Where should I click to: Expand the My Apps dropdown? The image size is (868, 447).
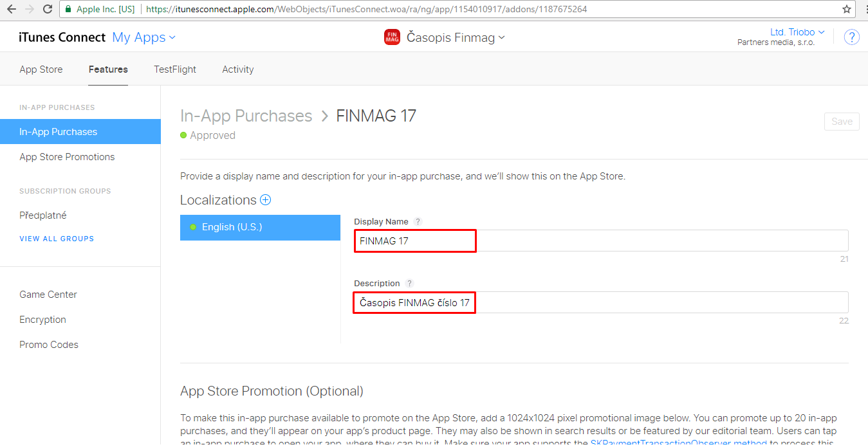(143, 37)
